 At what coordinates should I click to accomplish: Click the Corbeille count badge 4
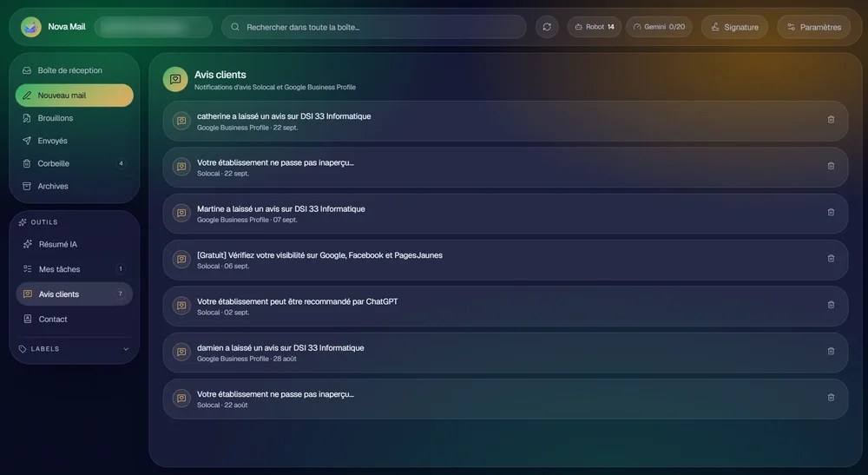121,163
